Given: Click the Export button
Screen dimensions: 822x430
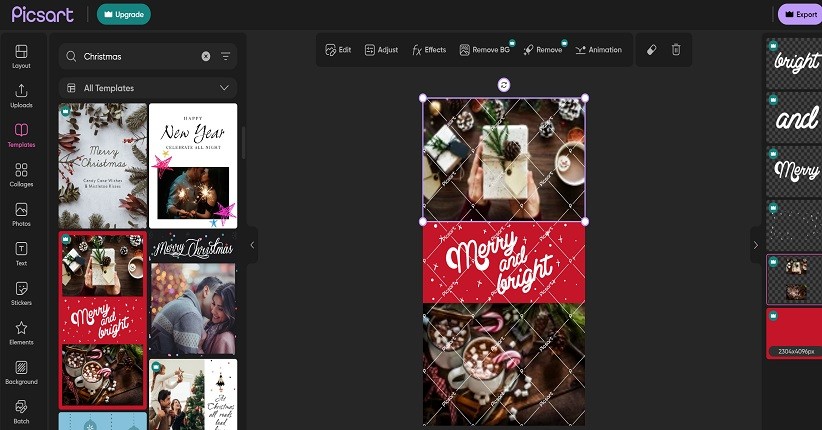Looking at the screenshot, I should tap(800, 14).
